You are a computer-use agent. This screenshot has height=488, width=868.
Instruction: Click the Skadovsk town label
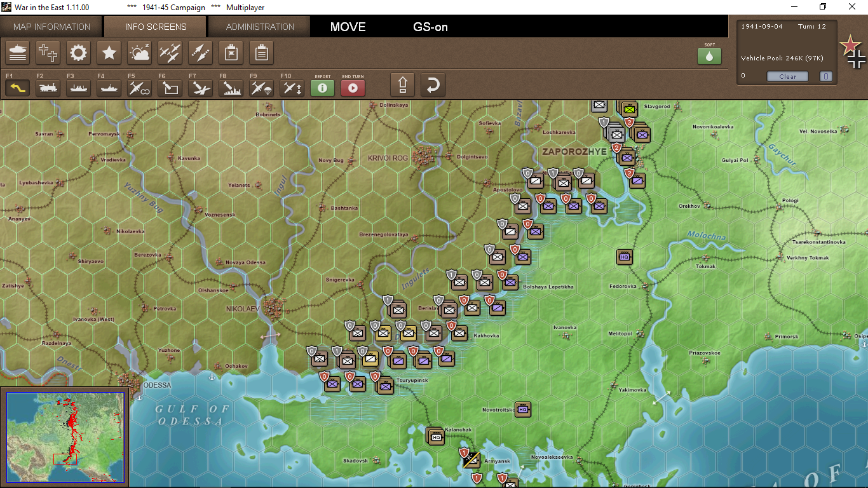click(x=355, y=461)
